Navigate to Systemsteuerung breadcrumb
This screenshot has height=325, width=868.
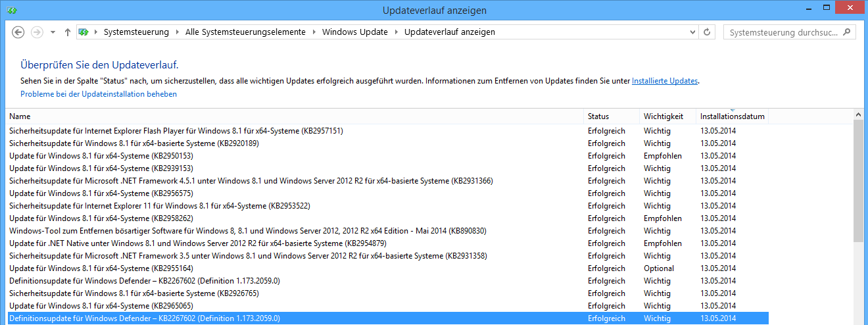point(136,32)
